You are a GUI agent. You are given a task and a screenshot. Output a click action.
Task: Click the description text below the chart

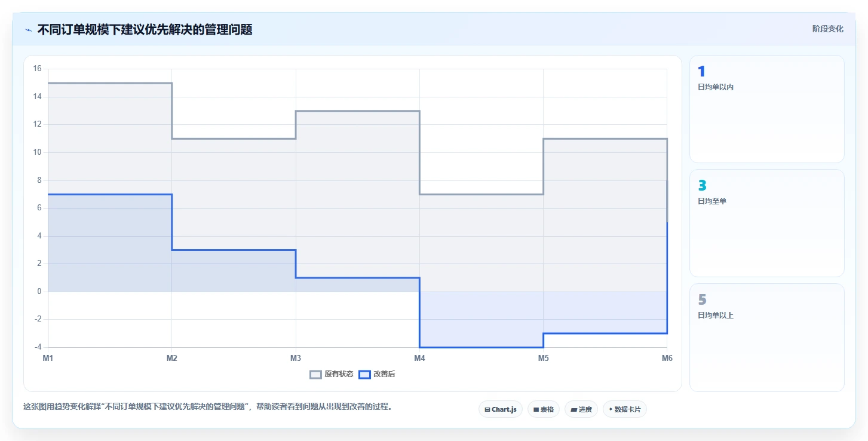point(207,406)
